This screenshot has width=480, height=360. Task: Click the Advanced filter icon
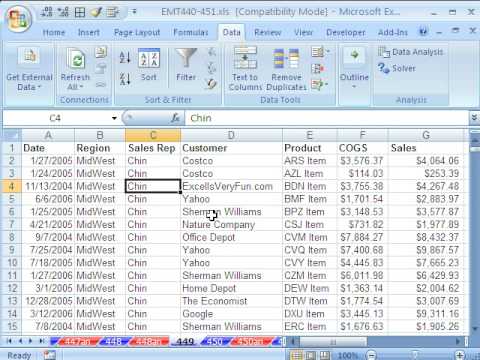click(x=212, y=84)
